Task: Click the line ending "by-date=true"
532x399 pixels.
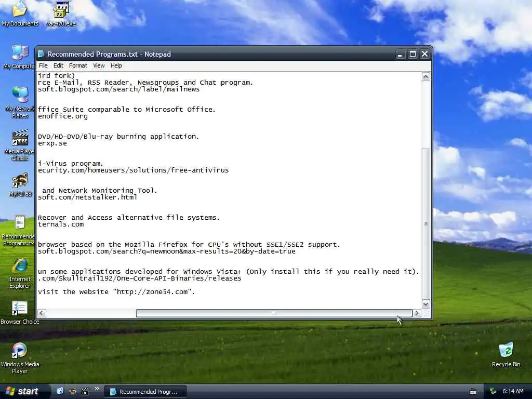Action: tap(167, 251)
